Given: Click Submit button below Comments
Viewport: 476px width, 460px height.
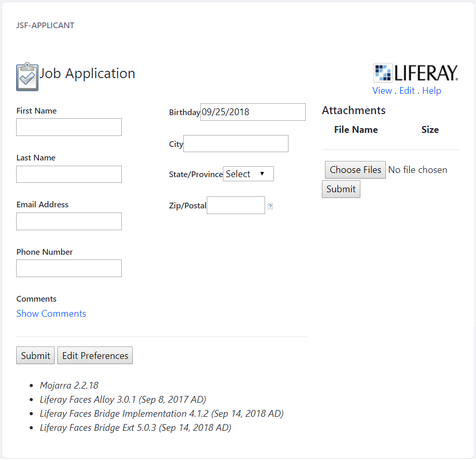Looking at the screenshot, I should coord(35,355).
